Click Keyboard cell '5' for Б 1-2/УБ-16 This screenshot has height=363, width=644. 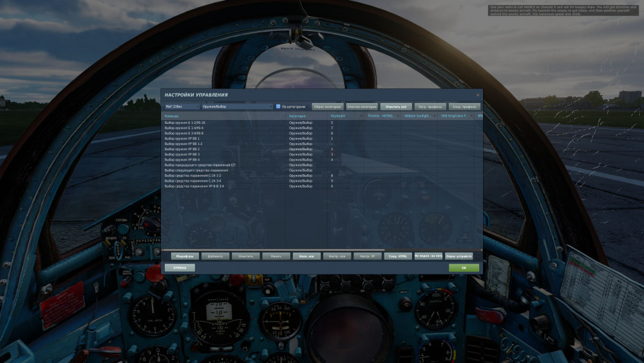click(x=346, y=123)
